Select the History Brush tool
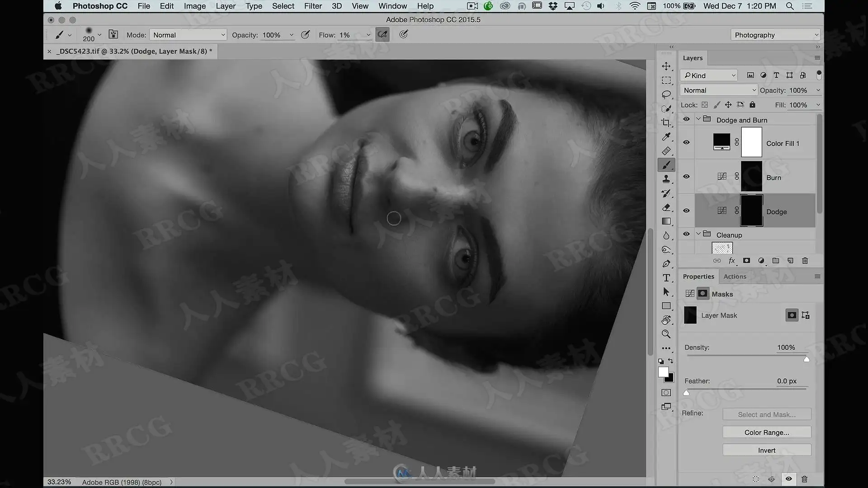The image size is (868, 488). point(666,193)
